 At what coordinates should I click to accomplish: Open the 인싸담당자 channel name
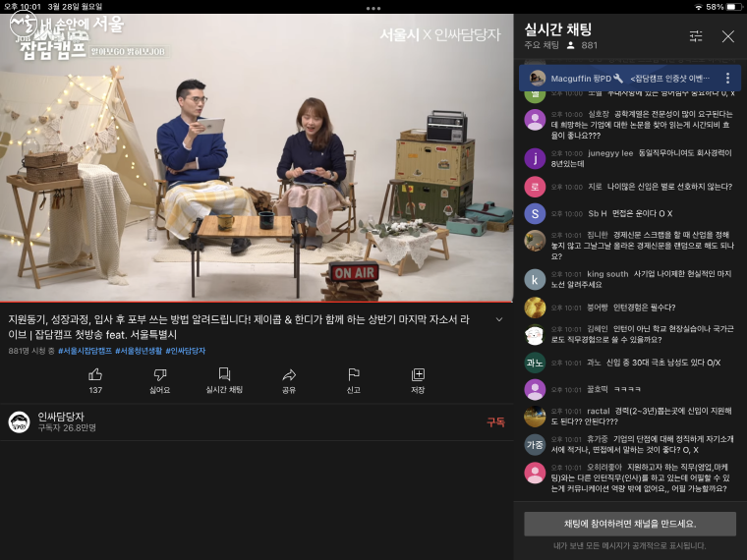coord(61,417)
